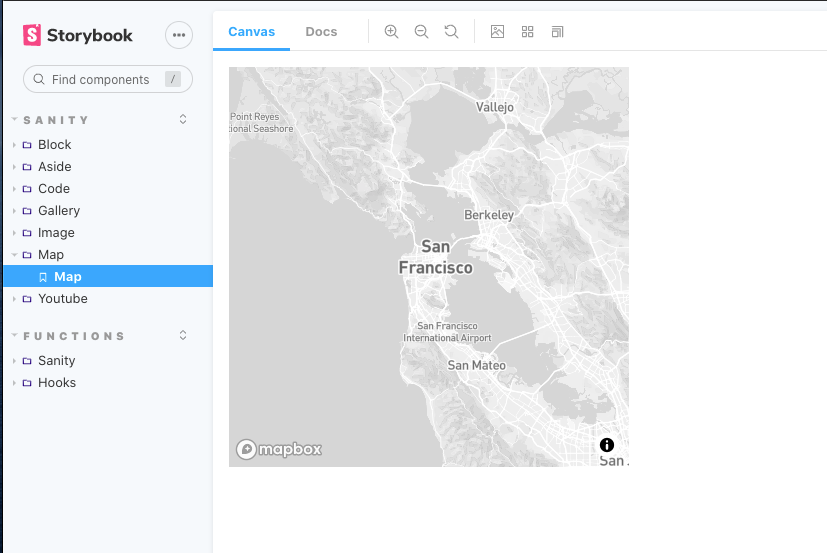Click the Mapbox logo link
The image size is (827, 553).
[x=279, y=450]
